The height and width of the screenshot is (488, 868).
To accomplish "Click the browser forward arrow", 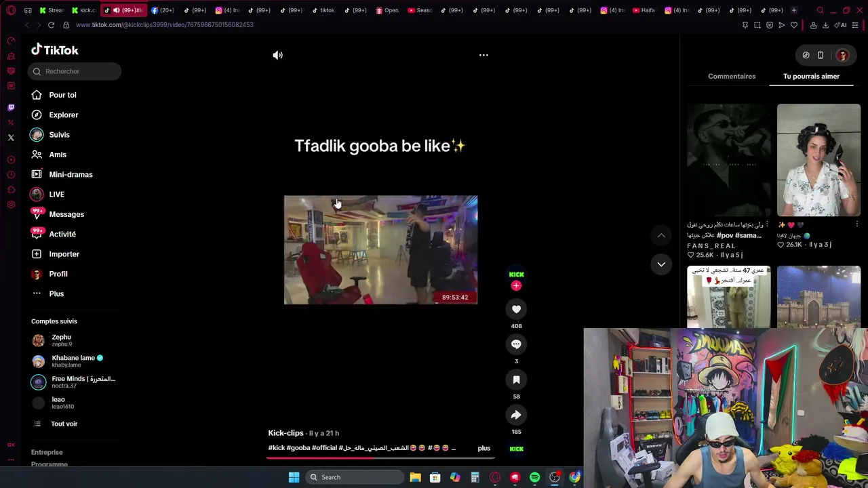I will point(39,25).
